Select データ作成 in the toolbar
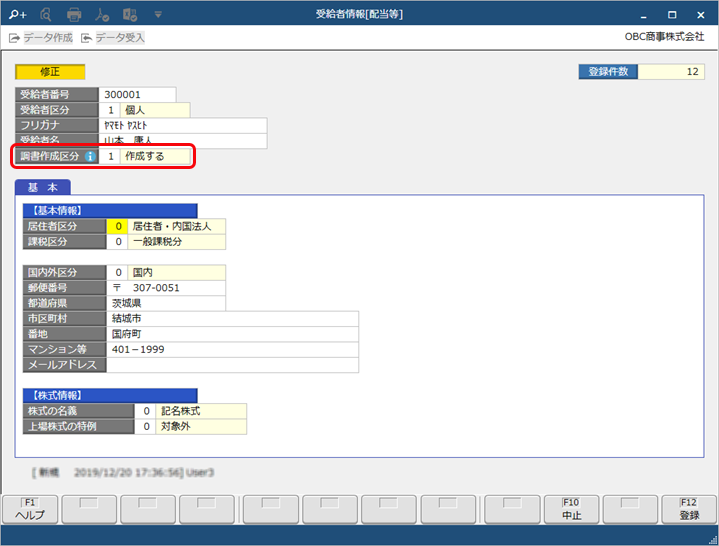 pos(43,38)
